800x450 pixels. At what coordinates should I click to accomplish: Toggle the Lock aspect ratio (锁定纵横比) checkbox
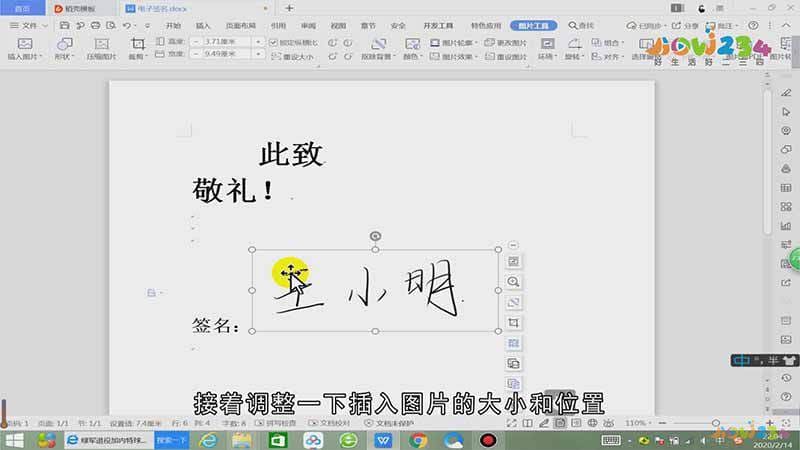coord(294,42)
